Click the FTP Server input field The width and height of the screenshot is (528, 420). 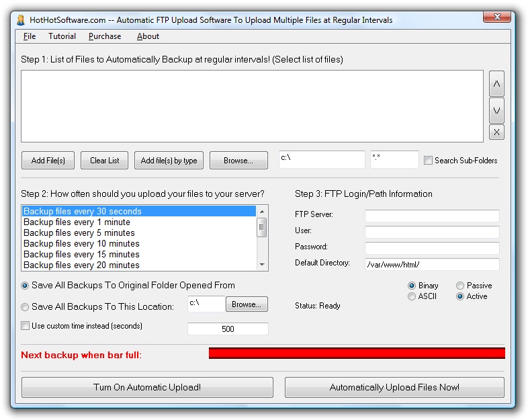432,216
